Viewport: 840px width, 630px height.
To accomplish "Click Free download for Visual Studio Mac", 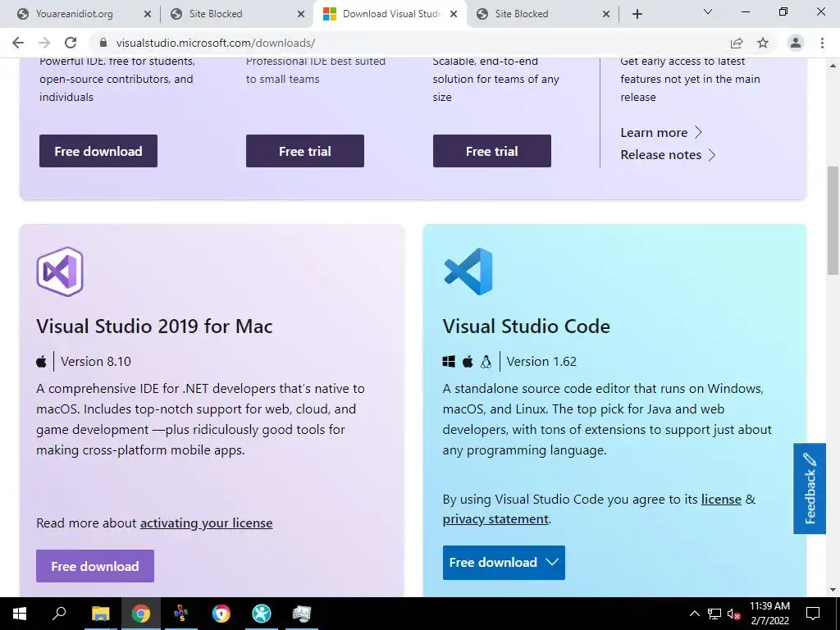I will point(95,566).
